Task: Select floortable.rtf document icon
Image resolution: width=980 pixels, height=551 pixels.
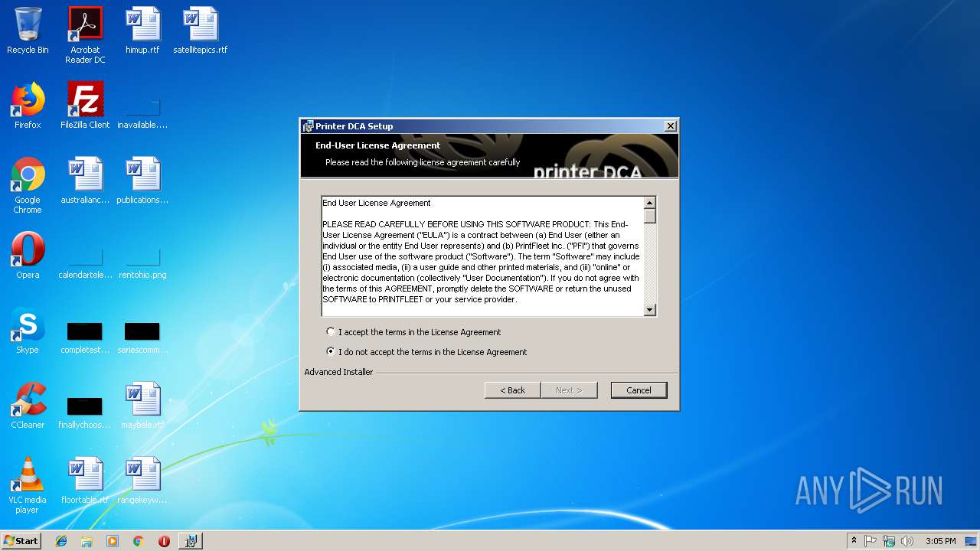Action: (x=85, y=481)
